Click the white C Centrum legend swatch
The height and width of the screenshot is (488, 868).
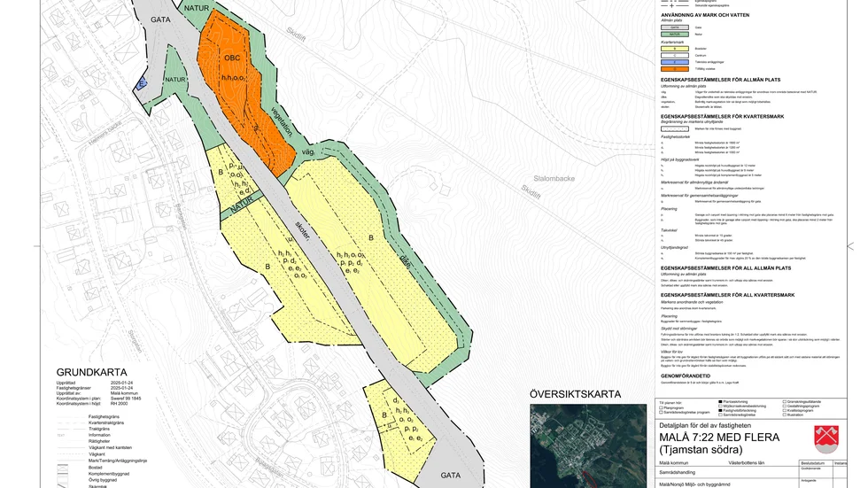tap(675, 55)
